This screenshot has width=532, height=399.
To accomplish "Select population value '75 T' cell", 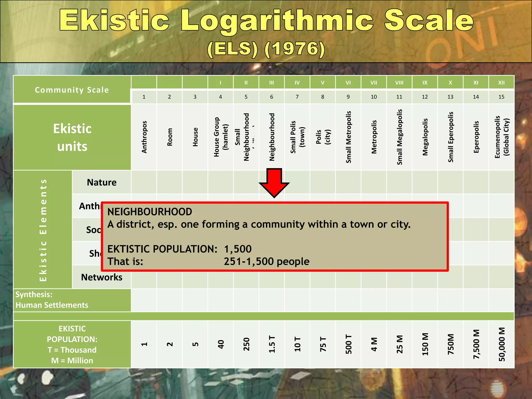I will (x=323, y=344).
